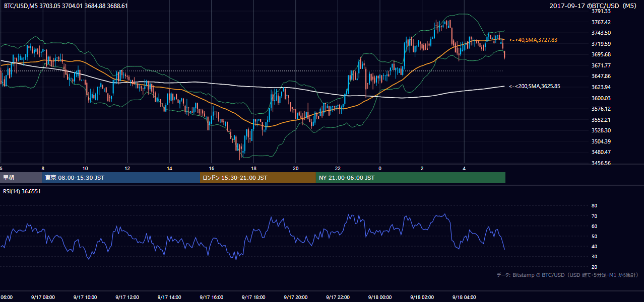Image resolution: width=644 pixels, height=302 pixels.
Task: Click price axis value 3719.59
Action: point(601,44)
